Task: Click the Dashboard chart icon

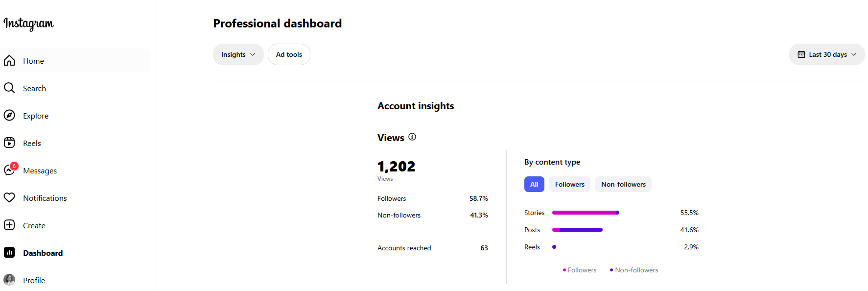Action: [9, 253]
